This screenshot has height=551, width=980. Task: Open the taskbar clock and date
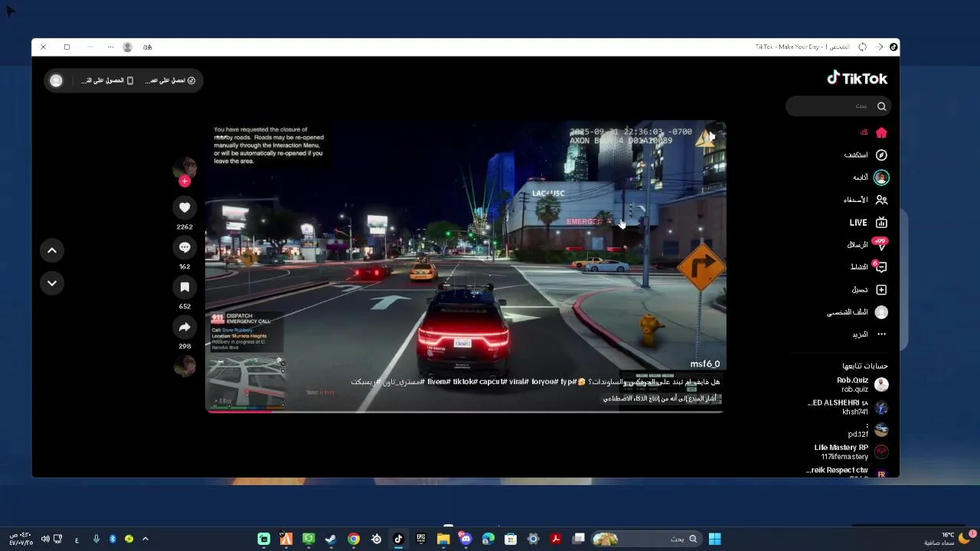coord(21,539)
